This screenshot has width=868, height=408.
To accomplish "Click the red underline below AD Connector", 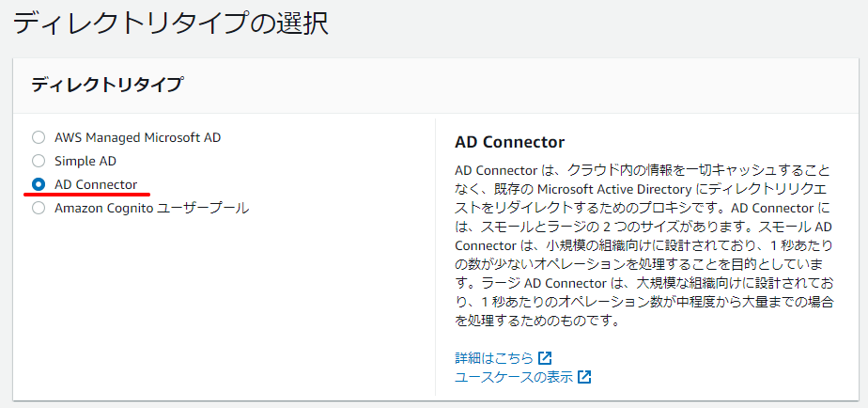I will tap(87, 194).
